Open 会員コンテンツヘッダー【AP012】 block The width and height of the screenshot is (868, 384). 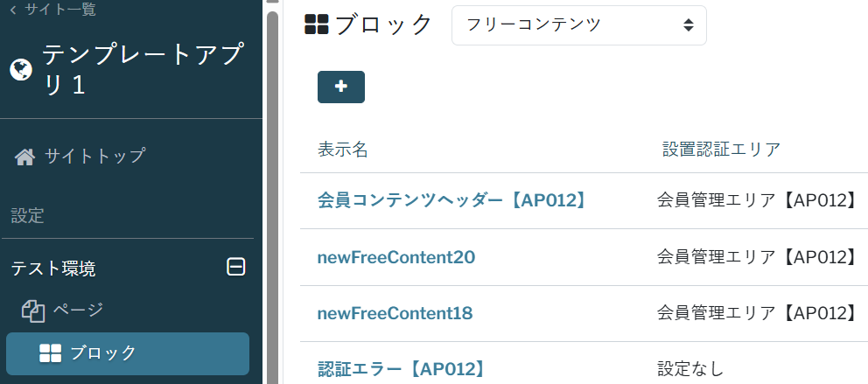(x=451, y=200)
